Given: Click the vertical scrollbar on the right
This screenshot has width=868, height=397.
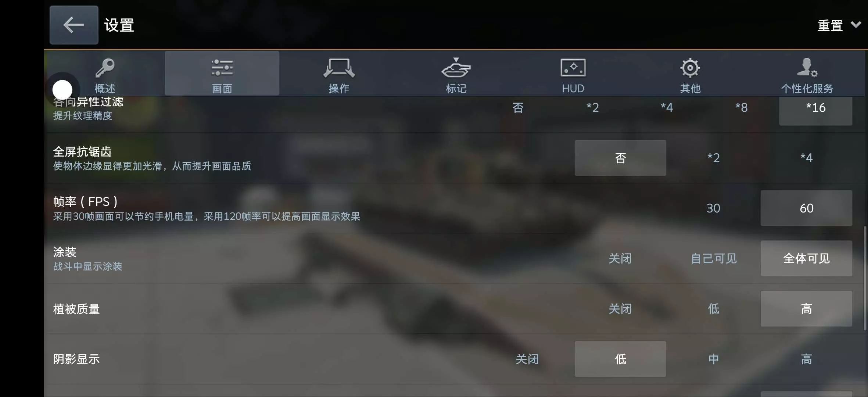Looking at the screenshot, I should [x=865, y=278].
